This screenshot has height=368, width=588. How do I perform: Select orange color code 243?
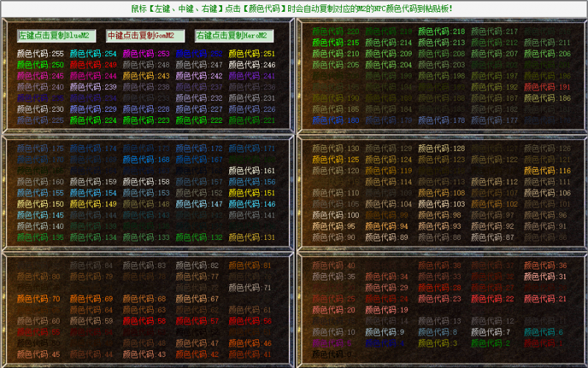[x=146, y=76]
